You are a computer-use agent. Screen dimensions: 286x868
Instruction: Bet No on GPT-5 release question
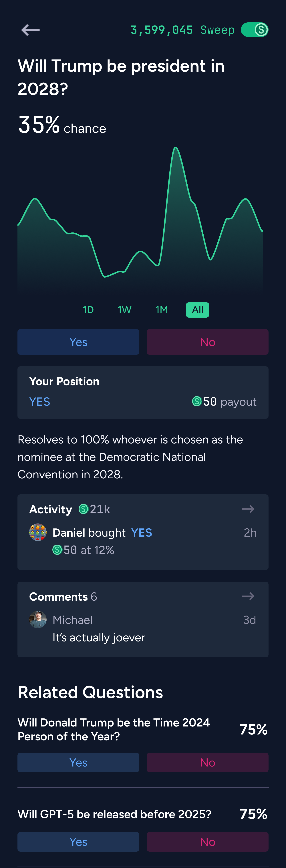[x=208, y=841]
